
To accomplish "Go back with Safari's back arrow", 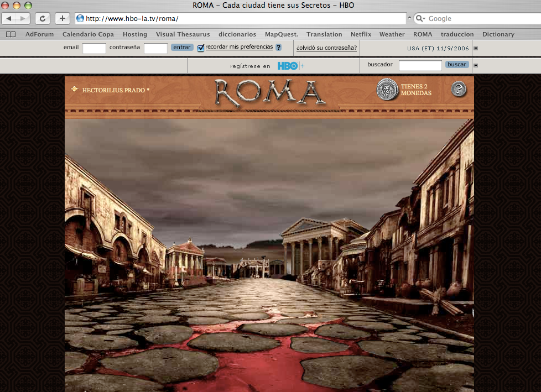I will coord(9,19).
